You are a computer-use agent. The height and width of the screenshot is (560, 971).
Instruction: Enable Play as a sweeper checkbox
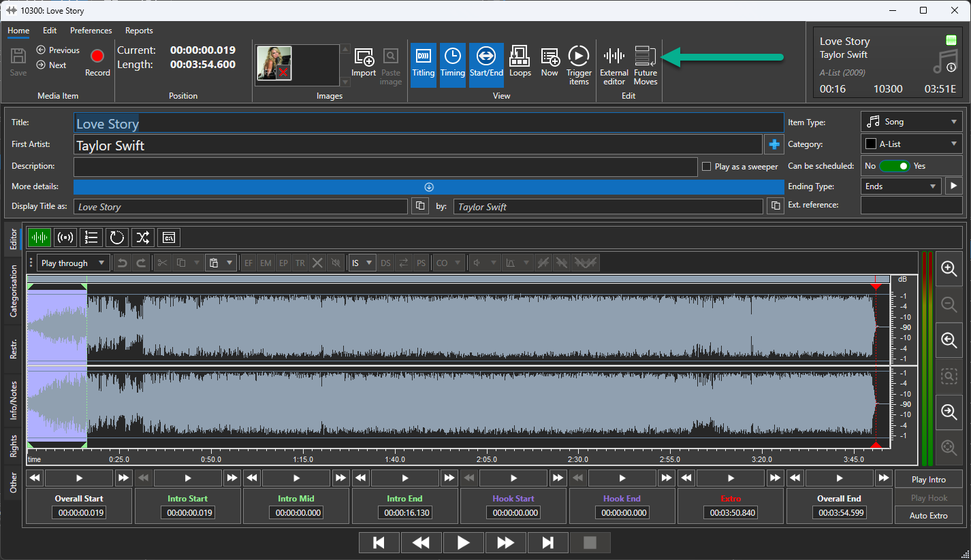tap(707, 166)
